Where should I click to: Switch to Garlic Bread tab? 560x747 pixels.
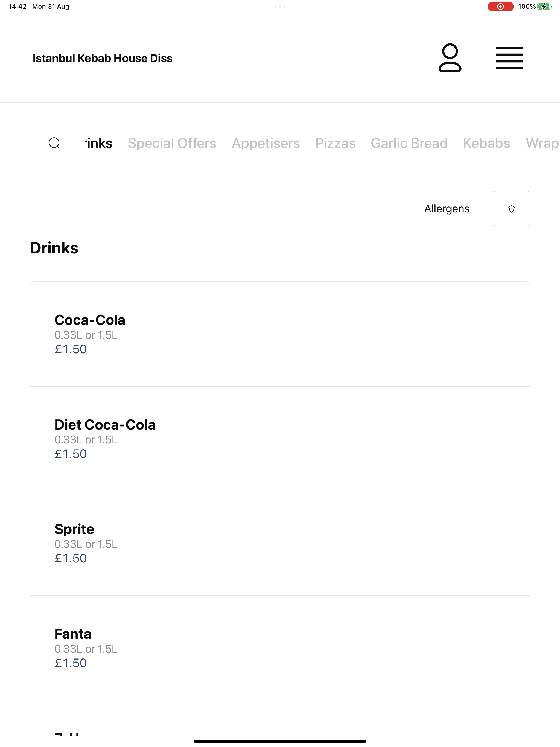point(409,143)
